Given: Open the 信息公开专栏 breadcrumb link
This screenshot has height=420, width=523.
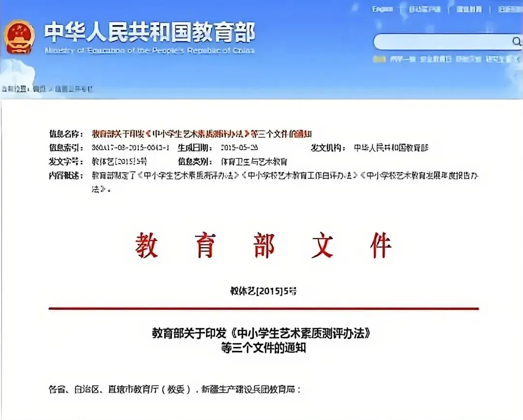Looking at the screenshot, I should 73,89.
